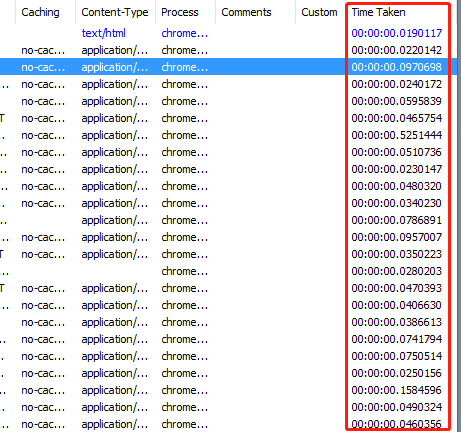
Task: Select time value 00:00:00.1584596
Action: 397,390
